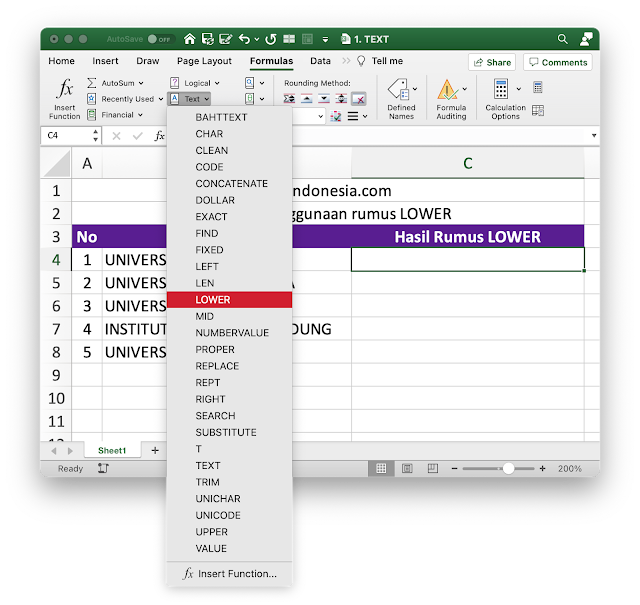Click the Rounding Method icon with red X
Screen dimensions: 640x605
click(358, 98)
